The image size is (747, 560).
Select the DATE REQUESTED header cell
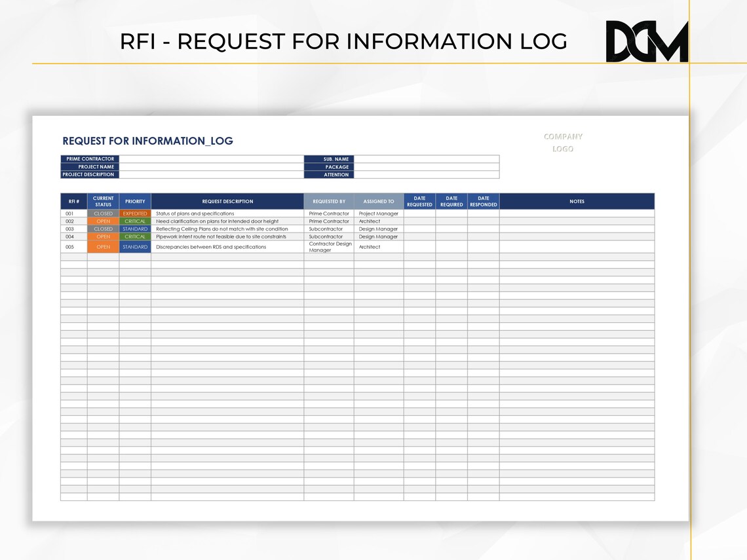click(x=419, y=201)
